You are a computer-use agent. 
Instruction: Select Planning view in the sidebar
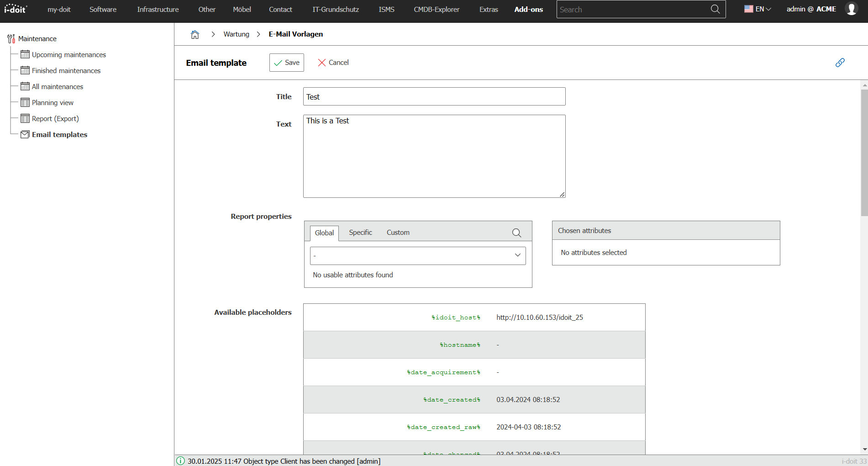point(53,102)
